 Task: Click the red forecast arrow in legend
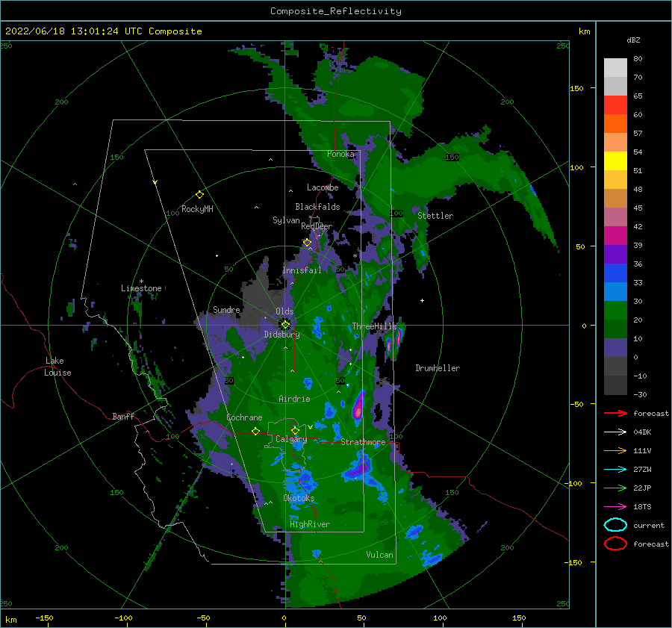click(615, 413)
